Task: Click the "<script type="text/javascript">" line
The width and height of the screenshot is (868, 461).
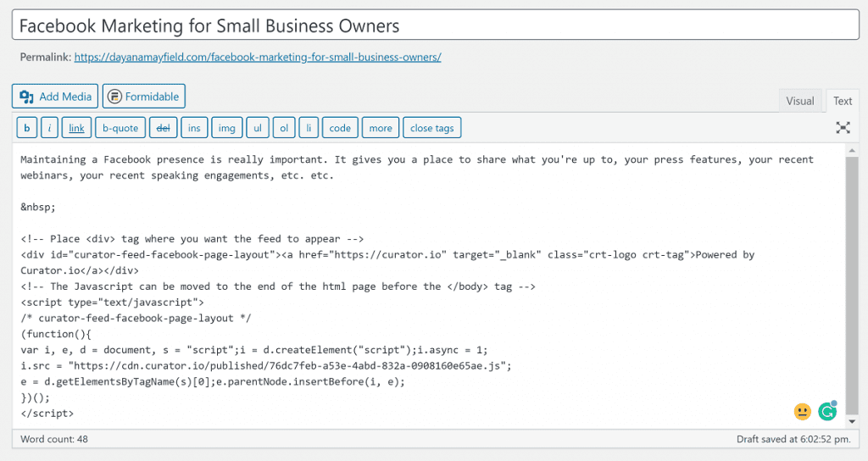Action: pos(113,303)
